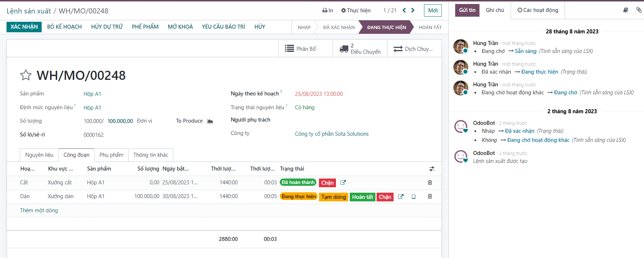
Task: Delete the Dán work order row
Action: (x=430, y=196)
